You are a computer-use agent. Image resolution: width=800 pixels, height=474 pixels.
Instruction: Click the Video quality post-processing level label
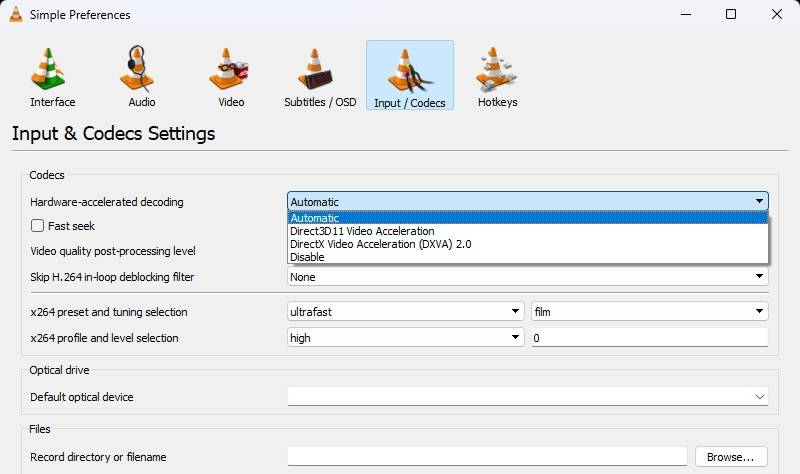pos(113,251)
